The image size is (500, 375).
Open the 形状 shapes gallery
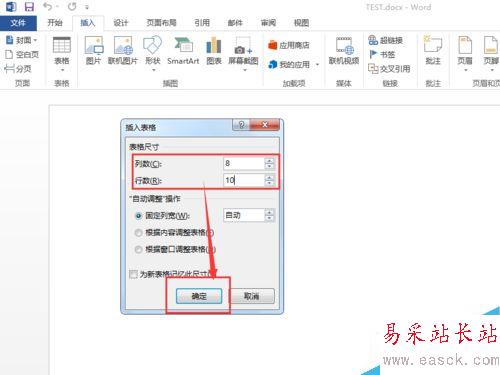(x=153, y=54)
